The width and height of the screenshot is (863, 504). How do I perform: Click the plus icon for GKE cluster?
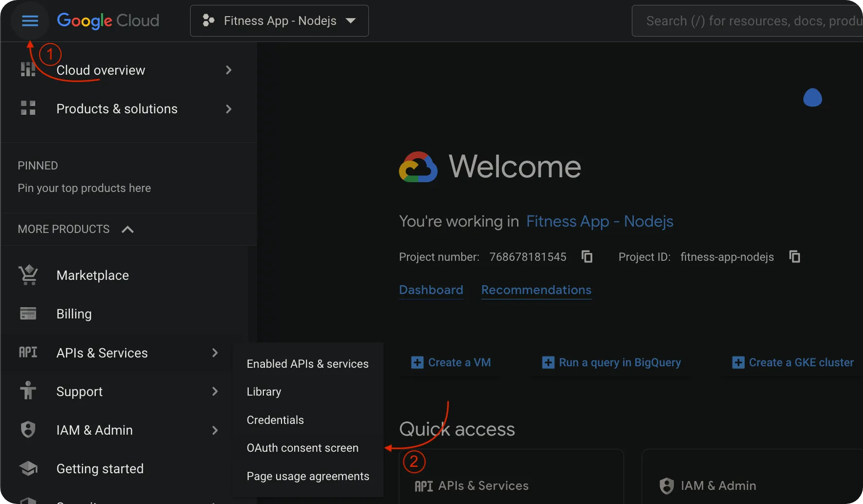pyautogui.click(x=738, y=362)
